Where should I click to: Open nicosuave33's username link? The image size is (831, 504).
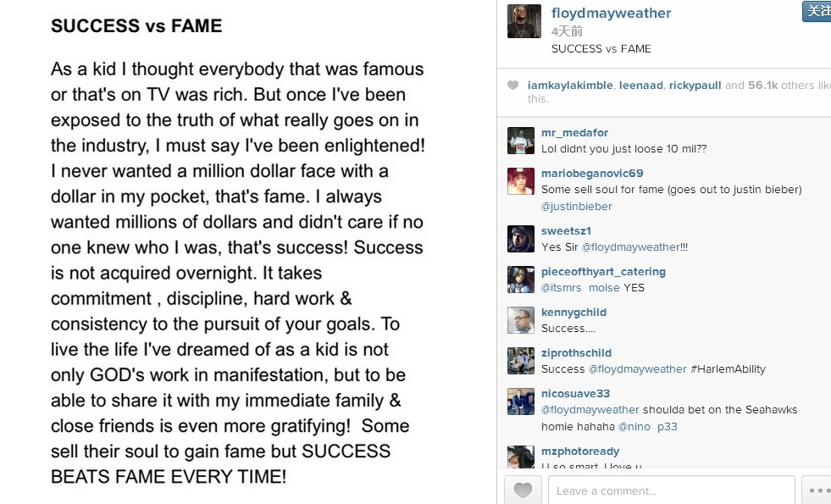coord(575,394)
